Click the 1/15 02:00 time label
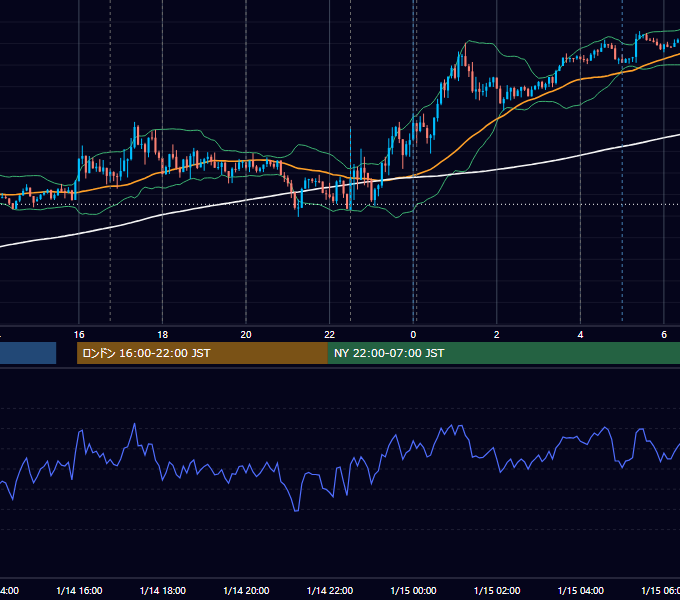The width and height of the screenshot is (680, 600). pyautogui.click(x=497, y=590)
